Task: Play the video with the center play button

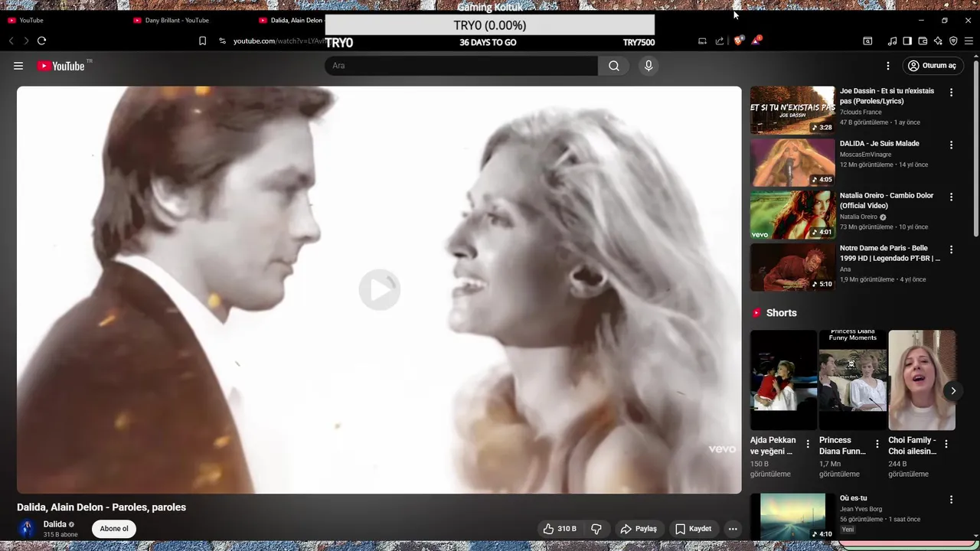Action: (380, 289)
